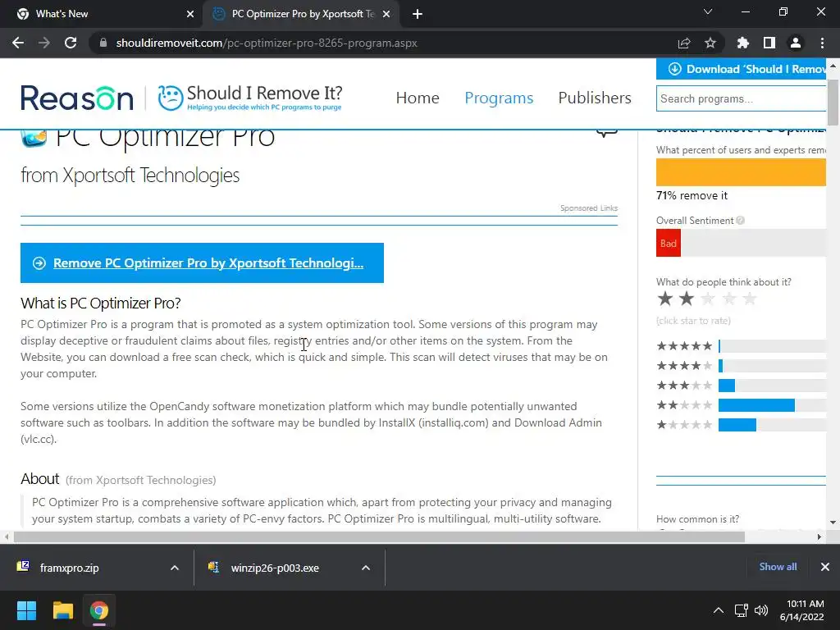This screenshot has height=630, width=840.
Task: Rate the program two stars
Action: pos(687,299)
